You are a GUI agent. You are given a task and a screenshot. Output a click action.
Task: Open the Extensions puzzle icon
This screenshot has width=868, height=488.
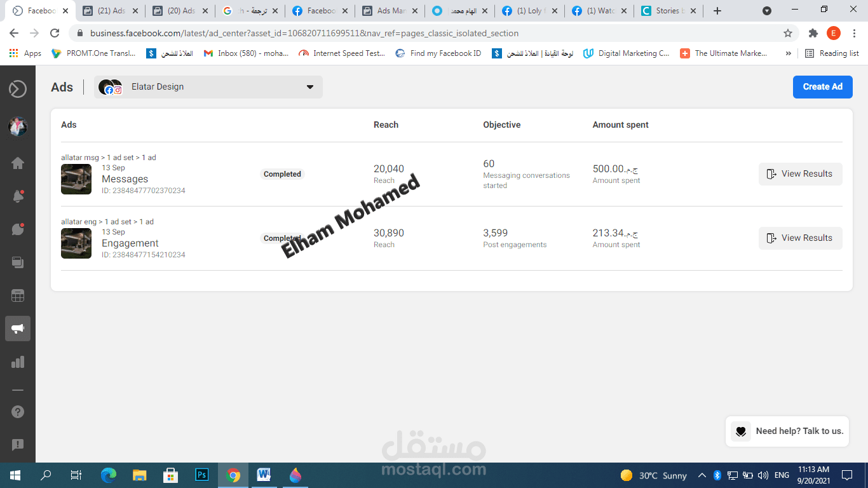click(x=813, y=33)
